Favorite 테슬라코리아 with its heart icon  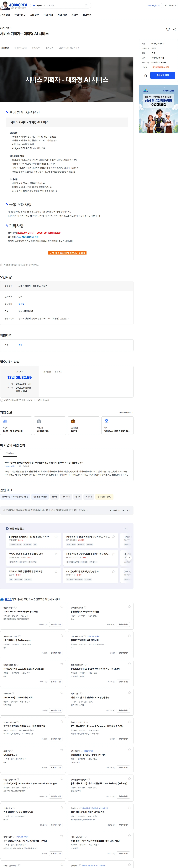point(16,608)
